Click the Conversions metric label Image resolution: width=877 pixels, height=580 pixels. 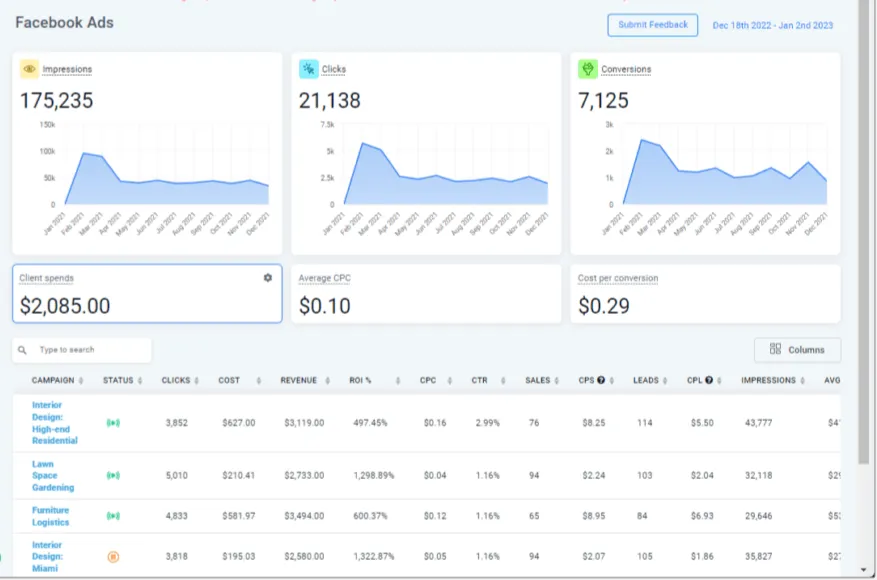pyautogui.click(x=626, y=69)
